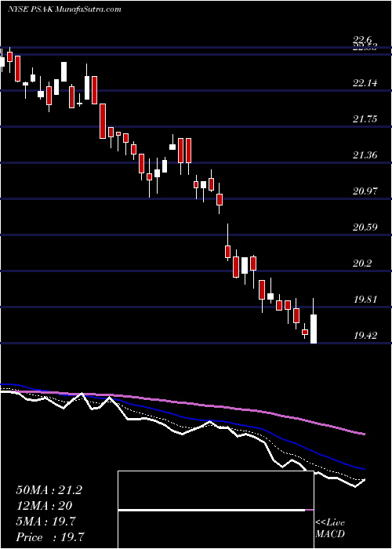Select the 19.81 price level label
The width and height of the screenshot is (392, 549).
(365, 300)
